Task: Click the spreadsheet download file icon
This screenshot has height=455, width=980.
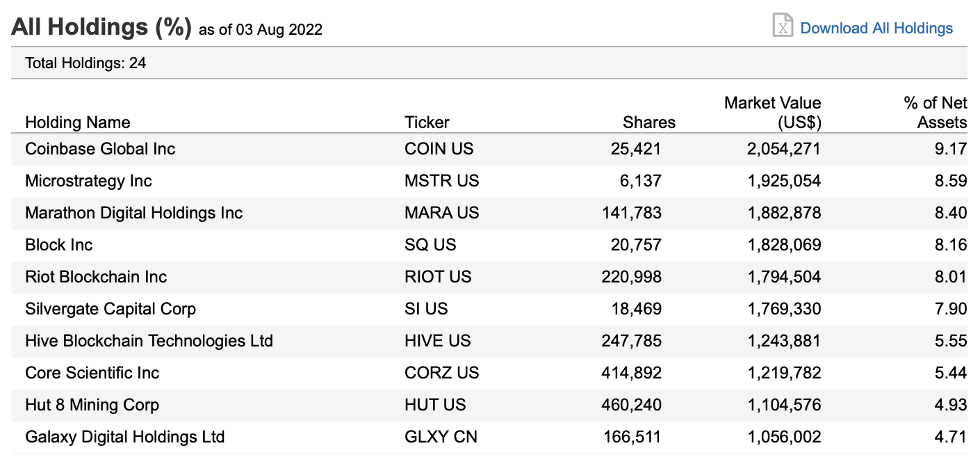Action: (783, 25)
